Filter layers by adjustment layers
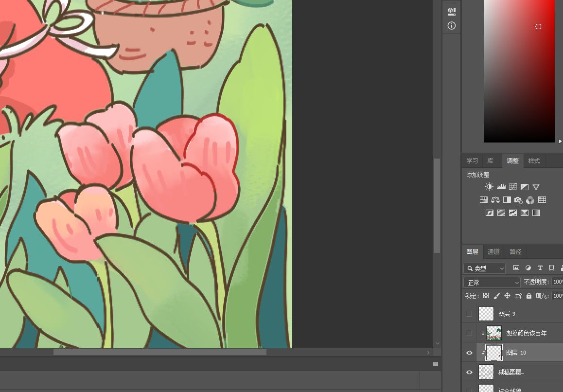Viewport: 563px width, 392px height. pos(528,267)
